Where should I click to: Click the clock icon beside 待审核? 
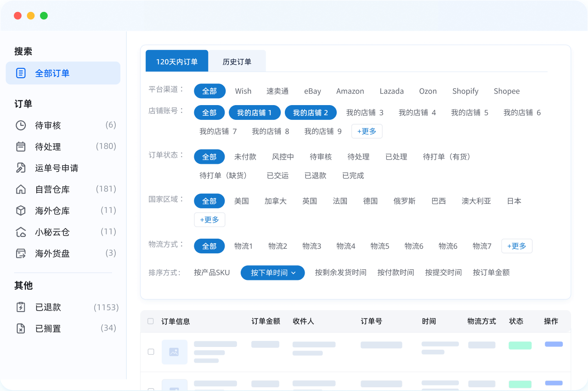pos(21,125)
